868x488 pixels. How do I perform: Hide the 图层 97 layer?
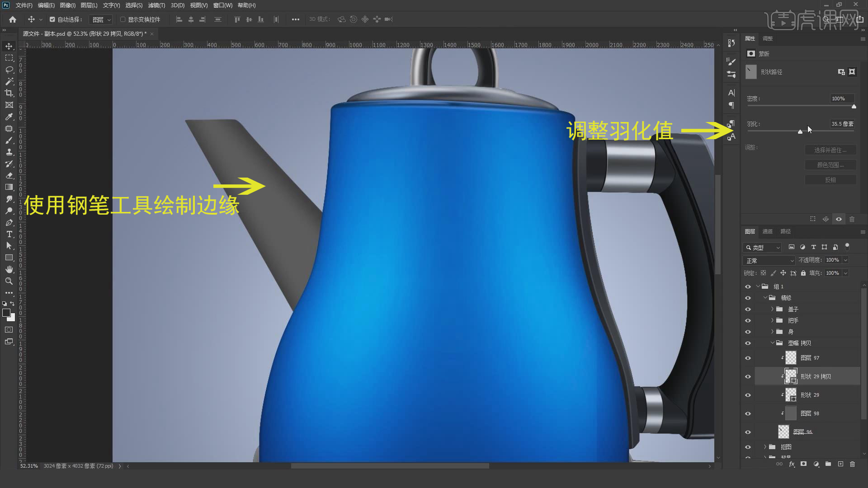coord(748,358)
